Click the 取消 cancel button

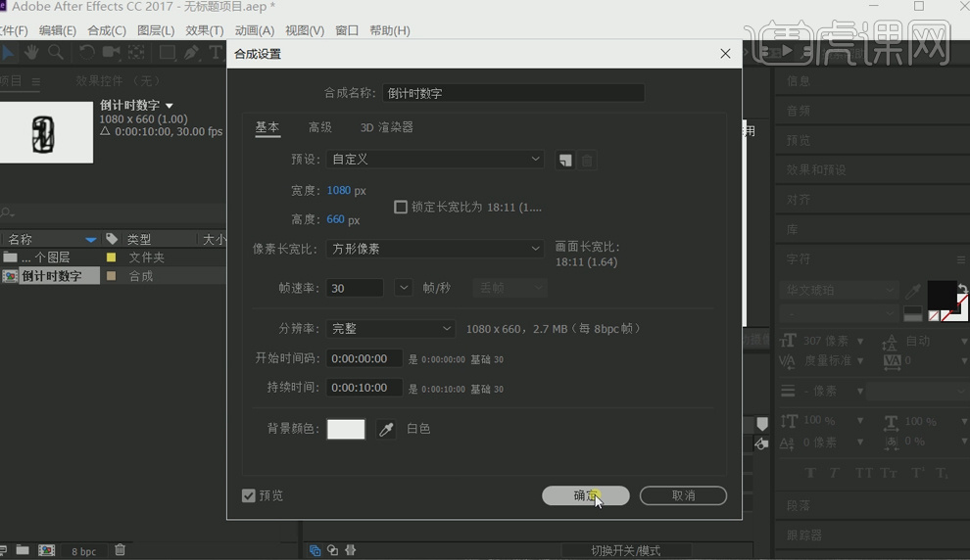pos(684,495)
